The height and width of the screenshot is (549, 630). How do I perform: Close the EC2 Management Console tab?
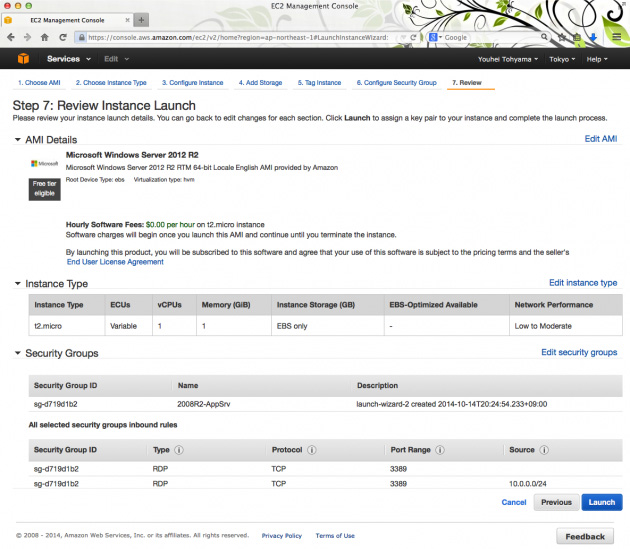(127, 20)
